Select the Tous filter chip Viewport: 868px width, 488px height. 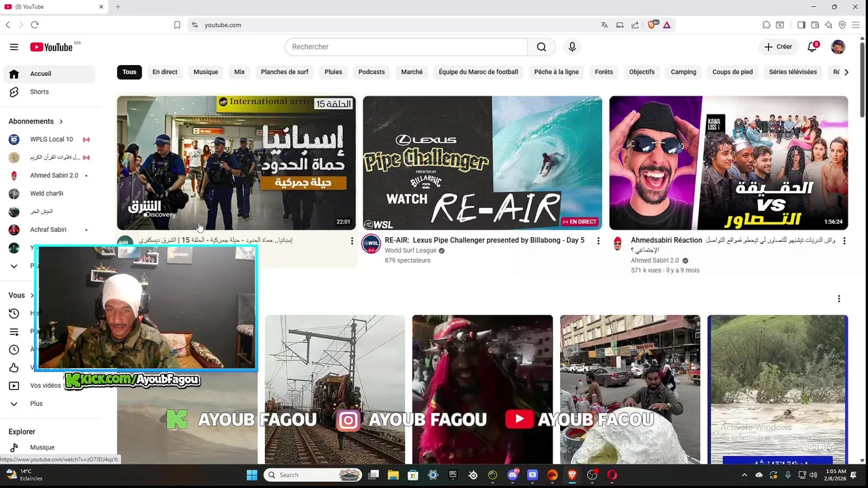coord(130,72)
